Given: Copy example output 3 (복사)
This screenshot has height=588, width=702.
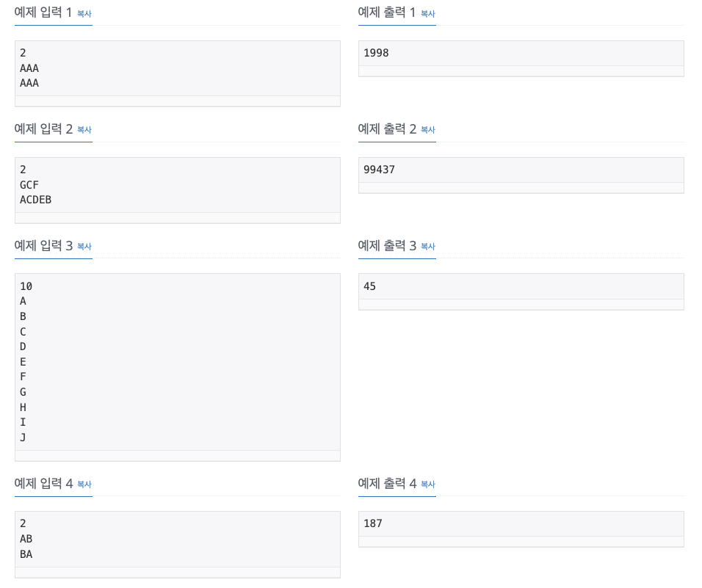Looking at the screenshot, I should (428, 247).
